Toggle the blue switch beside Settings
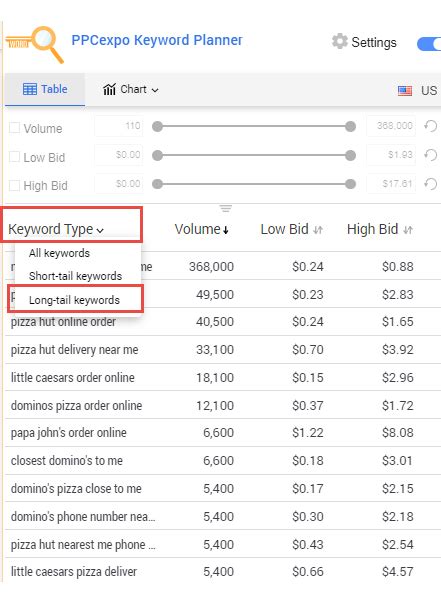441x599 pixels. click(x=429, y=44)
